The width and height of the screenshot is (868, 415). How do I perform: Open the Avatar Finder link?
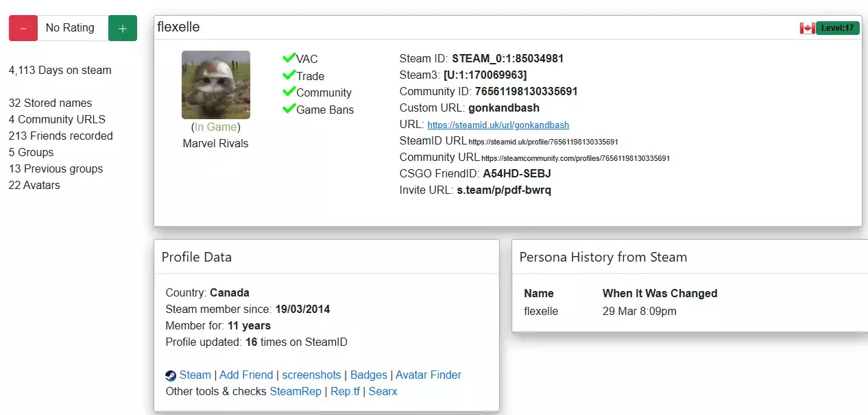point(429,375)
